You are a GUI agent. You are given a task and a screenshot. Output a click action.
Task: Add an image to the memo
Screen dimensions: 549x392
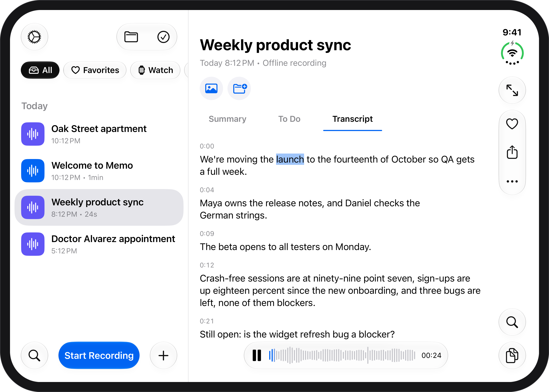(211, 88)
